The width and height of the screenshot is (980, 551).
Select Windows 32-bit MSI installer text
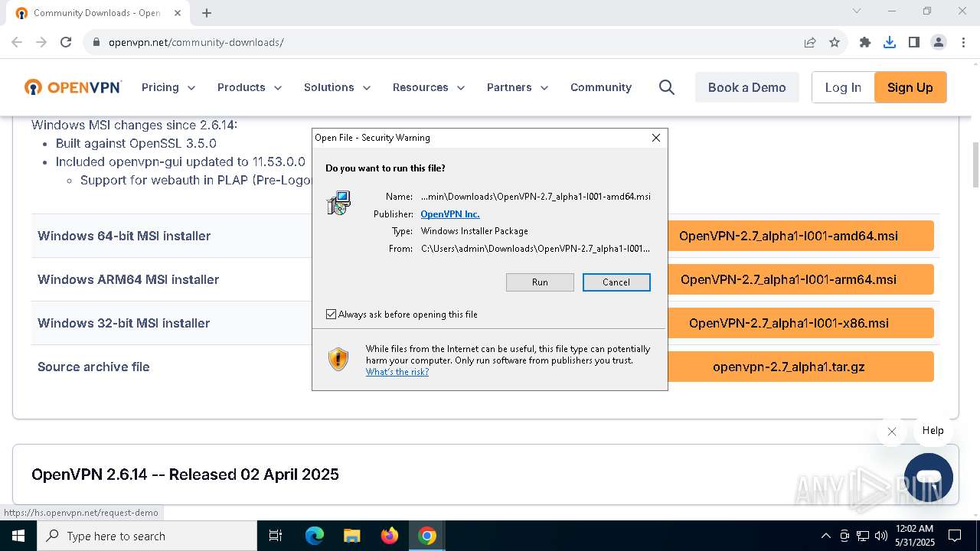(x=124, y=323)
